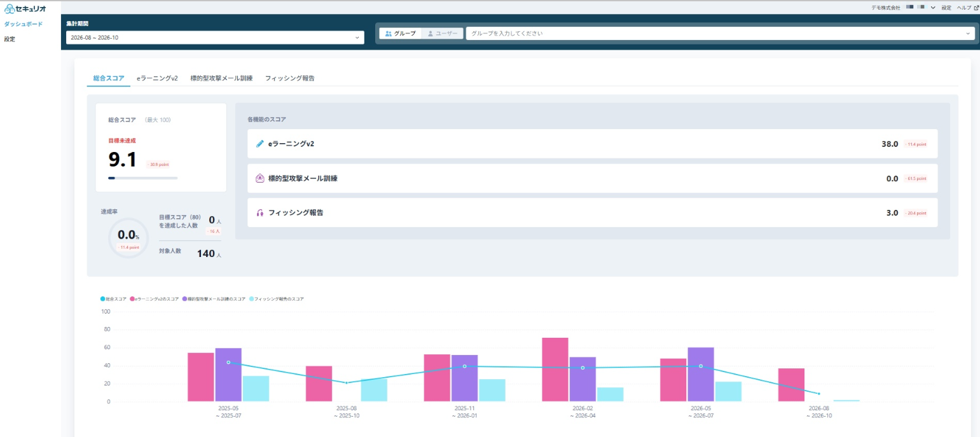Click the 達成率 circular gauge
This screenshot has width=980, height=437.
coord(128,238)
